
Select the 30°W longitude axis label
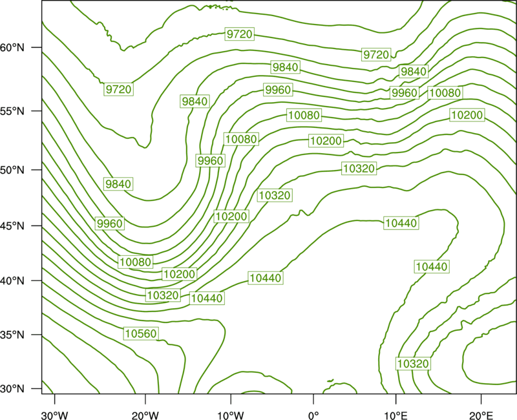coord(55,415)
